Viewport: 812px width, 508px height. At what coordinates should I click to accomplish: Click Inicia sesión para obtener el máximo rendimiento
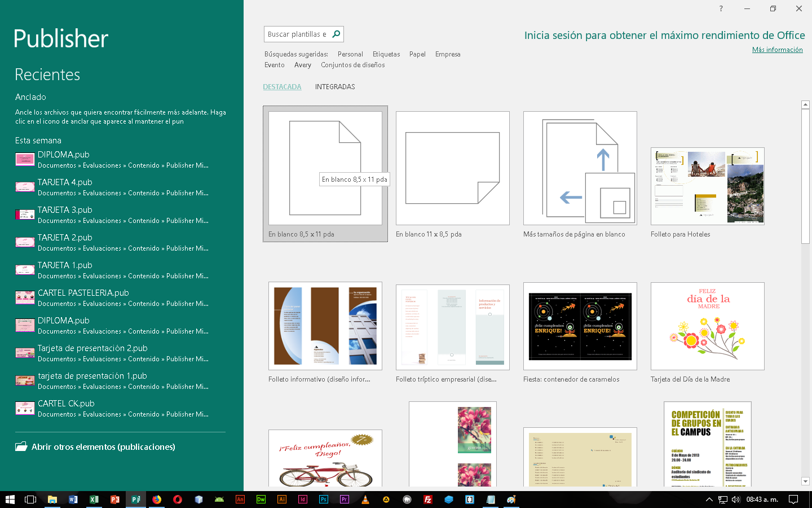tap(664, 35)
